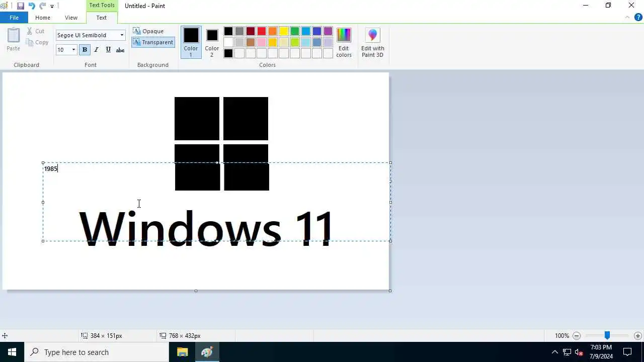Select Color 1 foreground box

(191, 42)
